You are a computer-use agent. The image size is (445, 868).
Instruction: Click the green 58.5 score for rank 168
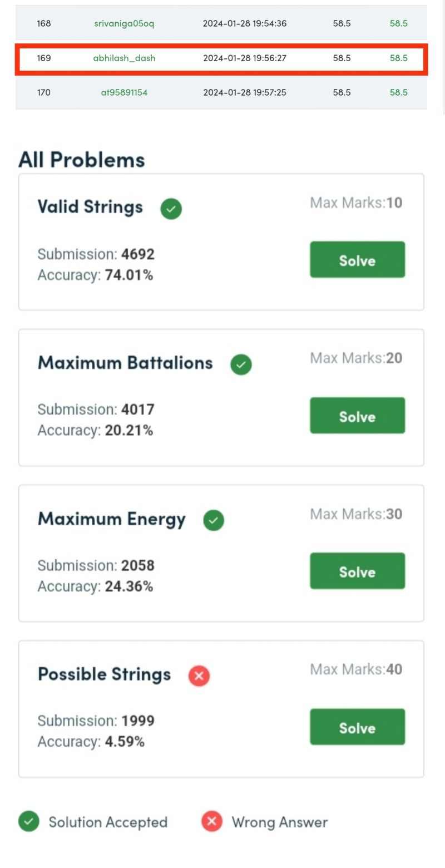click(398, 23)
